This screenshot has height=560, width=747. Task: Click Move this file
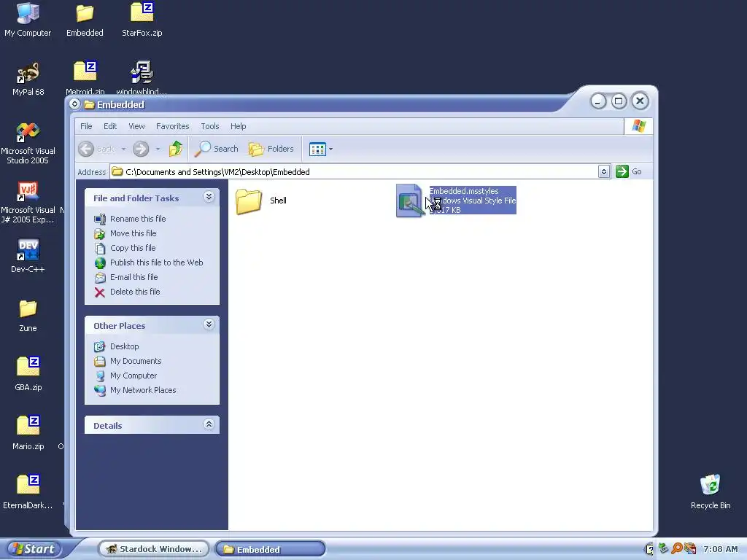click(x=133, y=233)
